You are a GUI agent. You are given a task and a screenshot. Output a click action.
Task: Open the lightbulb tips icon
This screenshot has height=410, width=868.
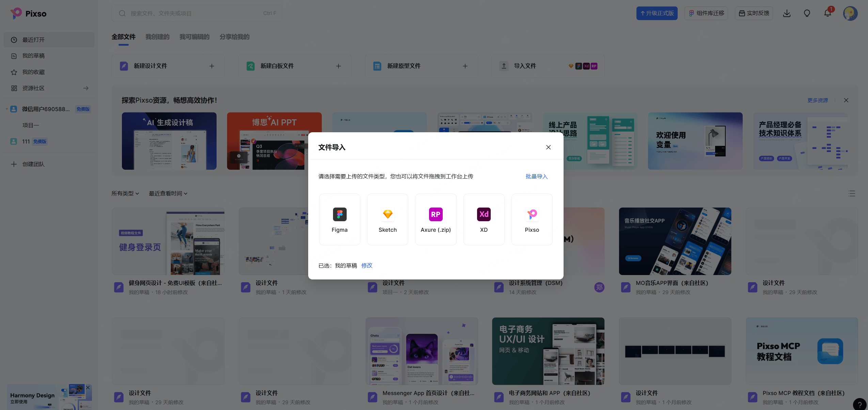point(807,13)
